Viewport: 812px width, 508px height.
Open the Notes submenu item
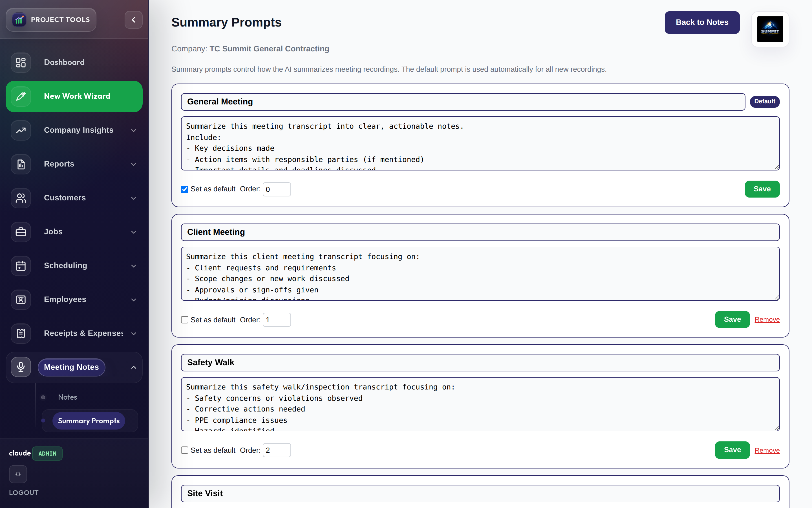pyautogui.click(x=67, y=397)
